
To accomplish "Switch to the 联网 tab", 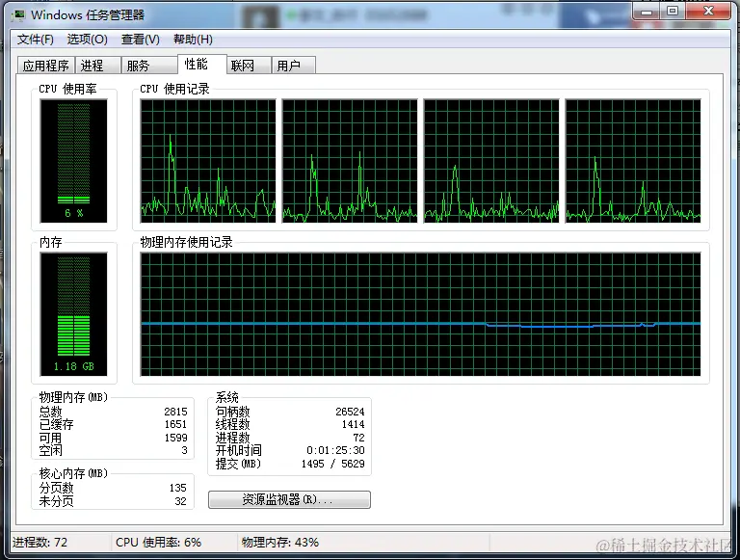I will [x=249, y=66].
